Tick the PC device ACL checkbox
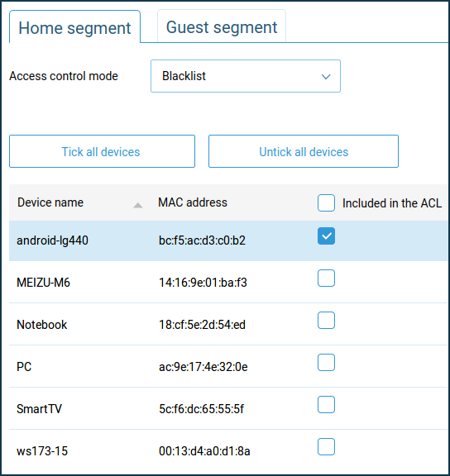Image resolution: width=450 pixels, height=476 pixels. (x=327, y=363)
